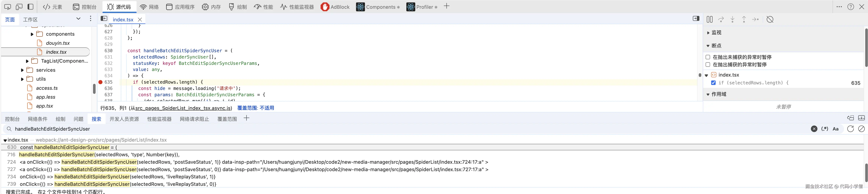Step into next function call
This screenshot has width=868, height=194.
732,20
